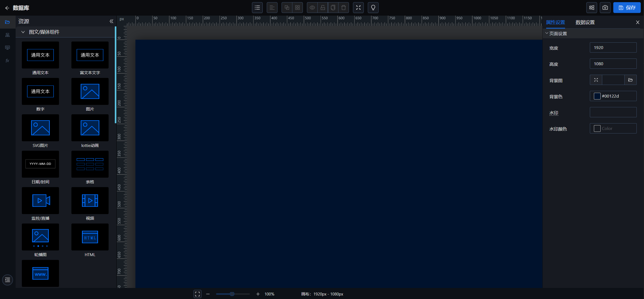
Task: Select the 表格 component thumbnail
Action: (90, 164)
